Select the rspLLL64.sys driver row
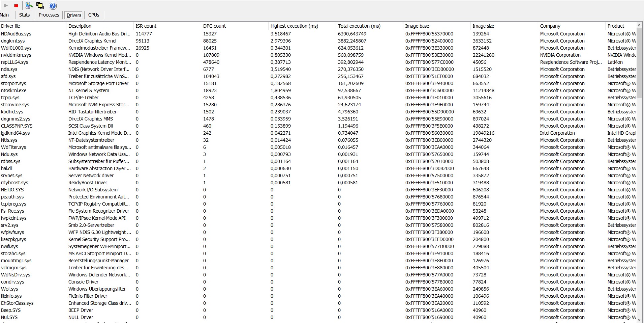644x323 pixels. 318,62
